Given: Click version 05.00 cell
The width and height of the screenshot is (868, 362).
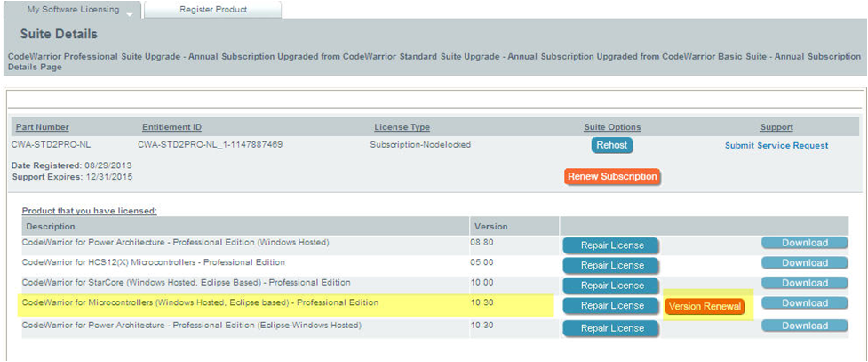Looking at the screenshot, I should coord(482,262).
